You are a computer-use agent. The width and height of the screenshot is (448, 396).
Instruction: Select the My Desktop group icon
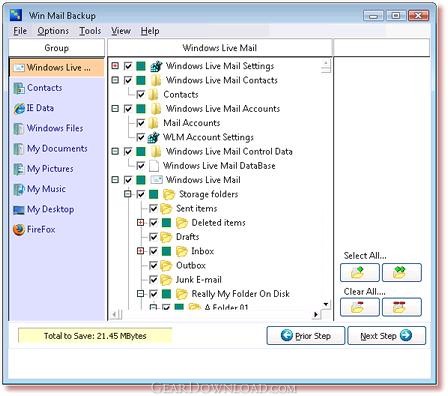point(19,210)
